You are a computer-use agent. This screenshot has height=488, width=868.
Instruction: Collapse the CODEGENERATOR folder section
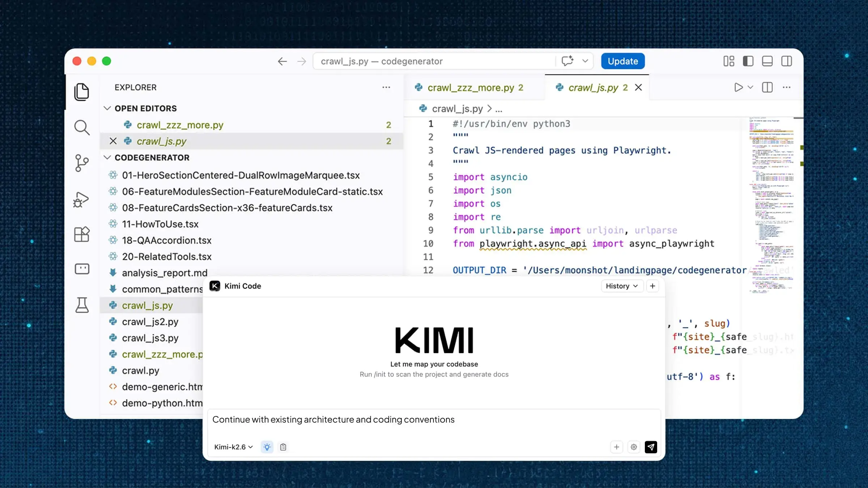(107, 157)
